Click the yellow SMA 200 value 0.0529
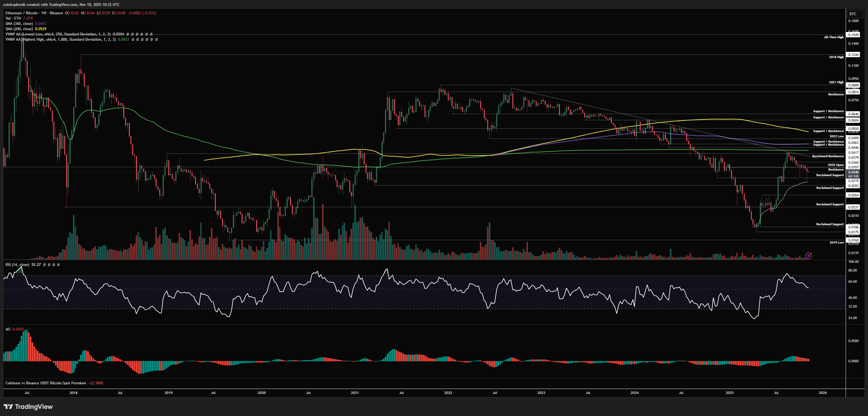Image resolution: width=868 pixels, height=416 pixels. [40, 29]
